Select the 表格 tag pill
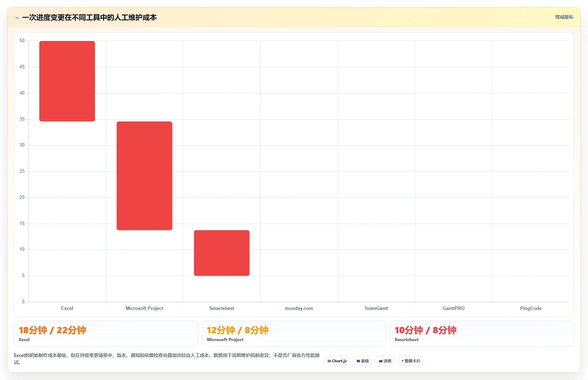 362,361
